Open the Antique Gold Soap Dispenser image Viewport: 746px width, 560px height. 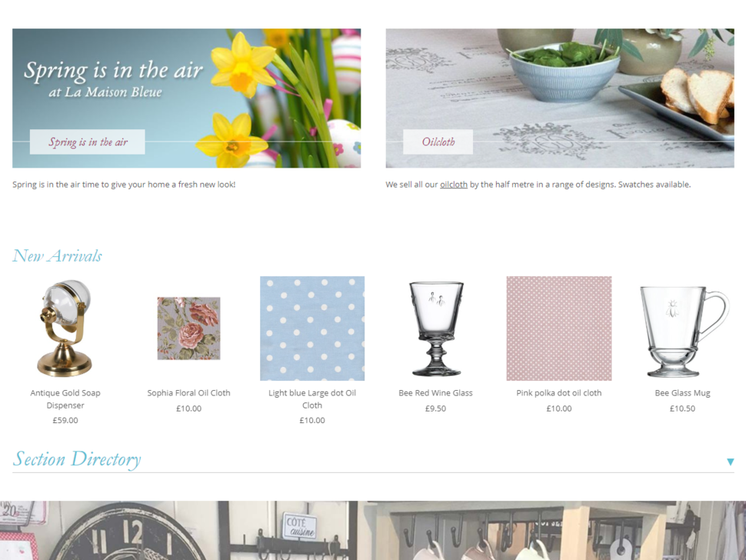(65, 328)
